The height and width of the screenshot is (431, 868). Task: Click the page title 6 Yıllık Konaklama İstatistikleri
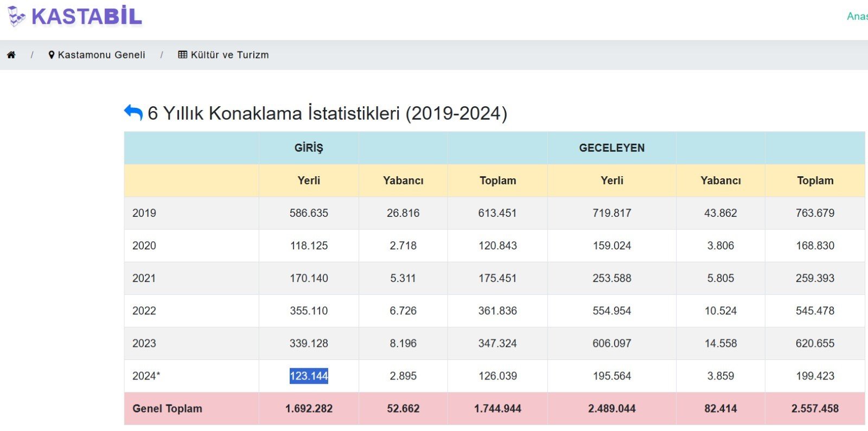[x=327, y=113]
